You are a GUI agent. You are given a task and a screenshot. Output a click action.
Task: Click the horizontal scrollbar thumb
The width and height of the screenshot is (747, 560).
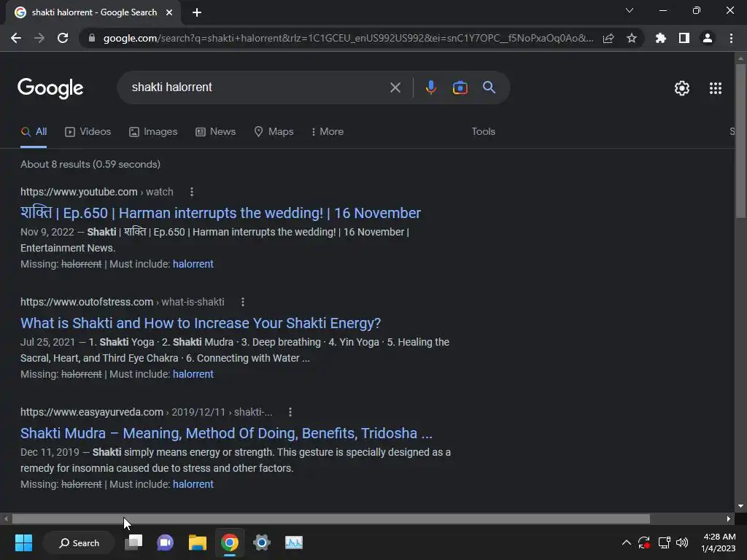tap(331, 518)
